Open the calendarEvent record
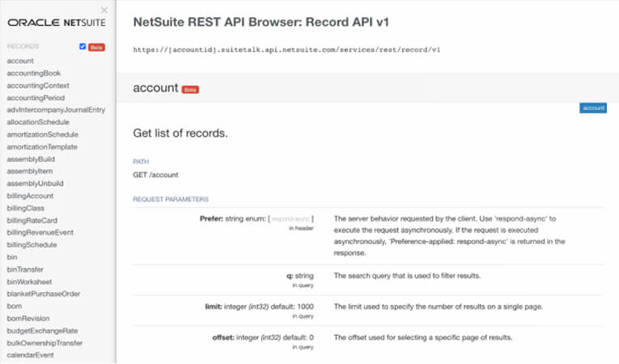The height and width of the screenshot is (364, 619). (x=30, y=355)
